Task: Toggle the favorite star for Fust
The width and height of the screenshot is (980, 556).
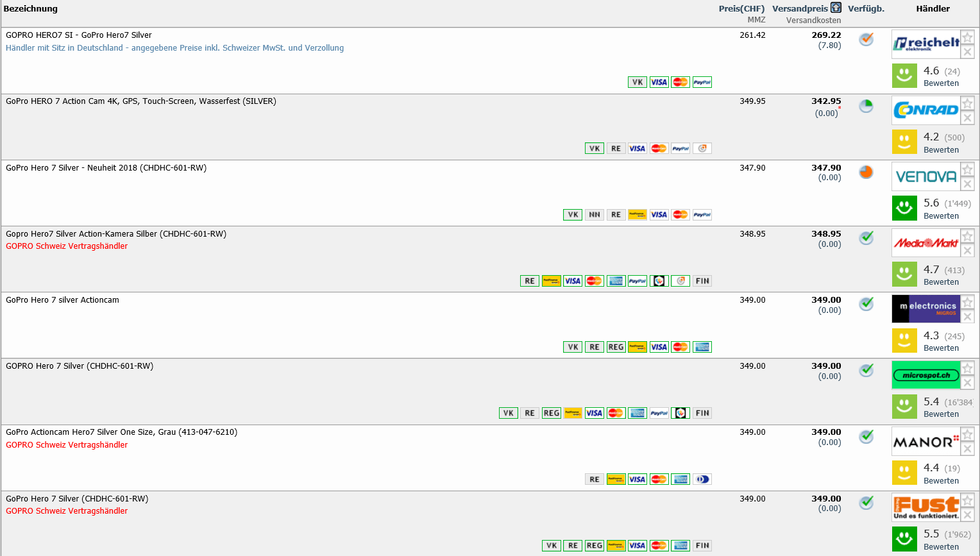Action: tap(967, 500)
